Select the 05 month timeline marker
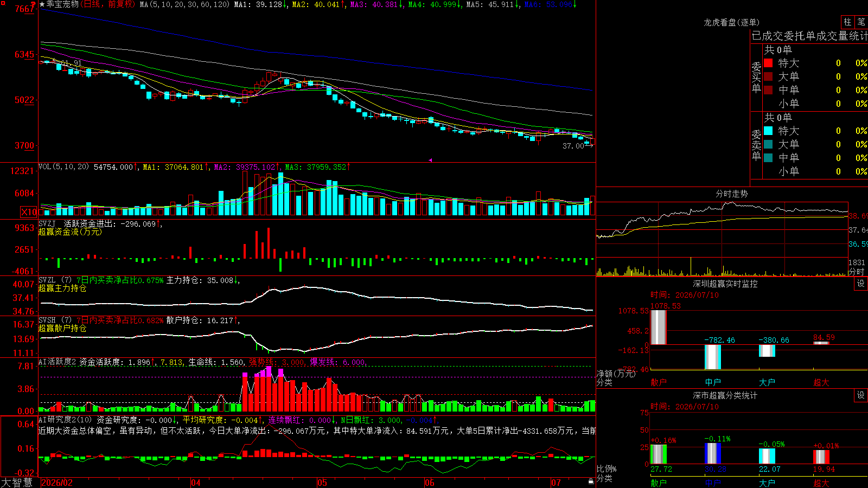The image size is (868, 488). (x=322, y=483)
